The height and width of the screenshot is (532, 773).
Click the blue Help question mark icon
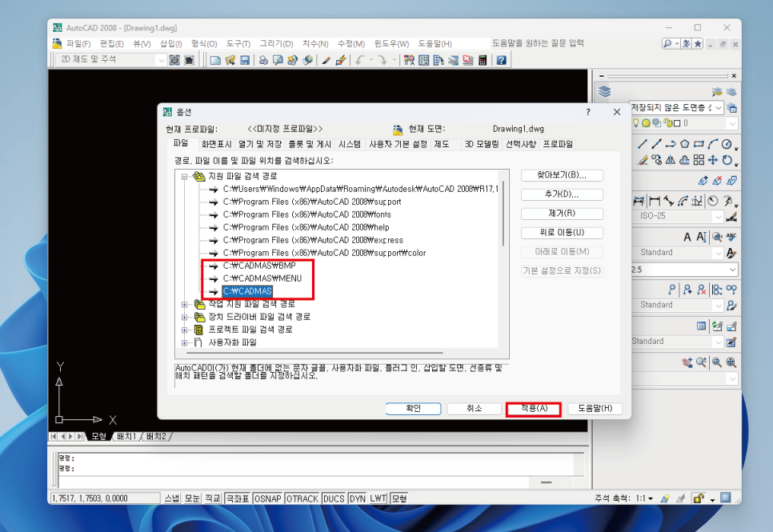point(502,60)
